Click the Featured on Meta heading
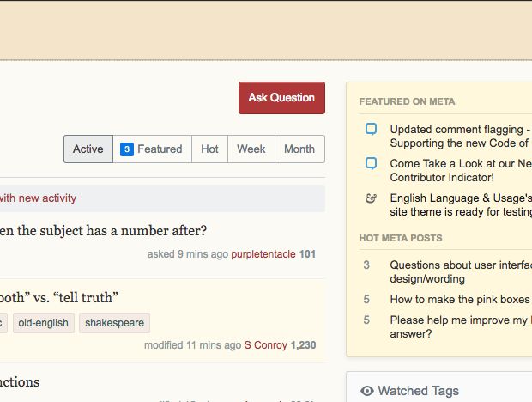Screen dimensions: 532x402 tap(407, 101)
